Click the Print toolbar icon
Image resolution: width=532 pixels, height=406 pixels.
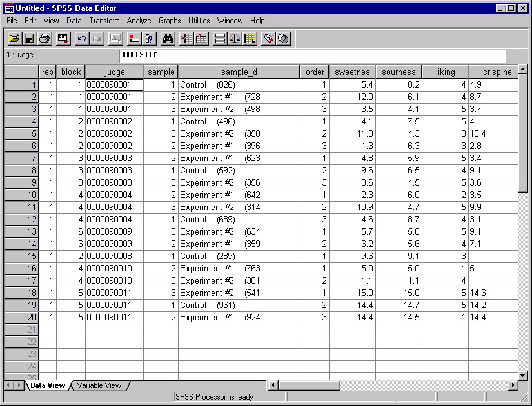click(44, 39)
